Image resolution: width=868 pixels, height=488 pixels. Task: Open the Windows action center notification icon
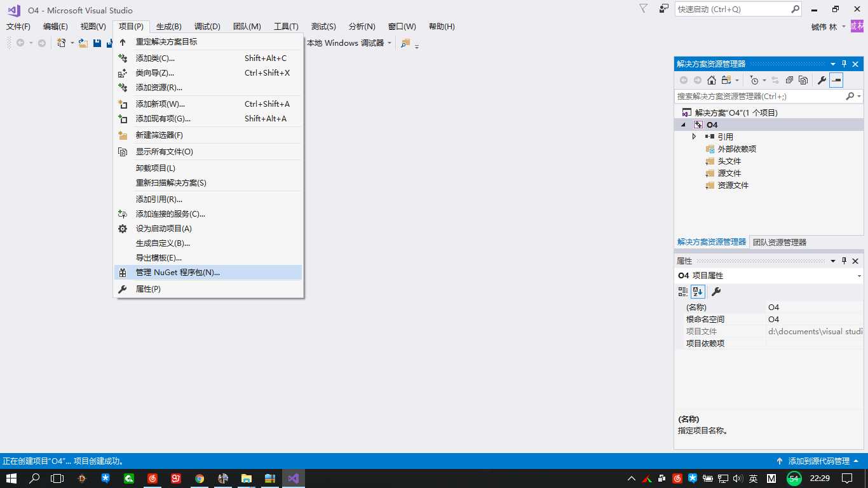coord(847,478)
